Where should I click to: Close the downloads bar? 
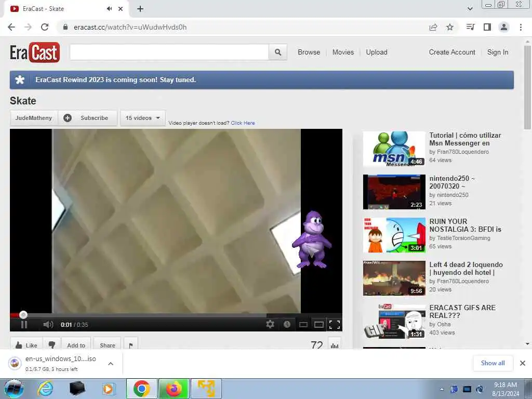[523, 363]
